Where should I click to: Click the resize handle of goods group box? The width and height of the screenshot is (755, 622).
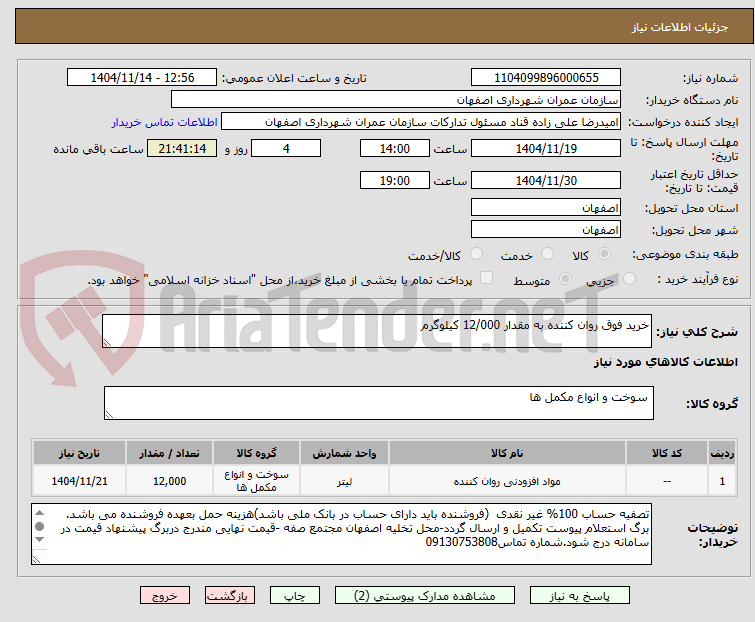(109, 415)
